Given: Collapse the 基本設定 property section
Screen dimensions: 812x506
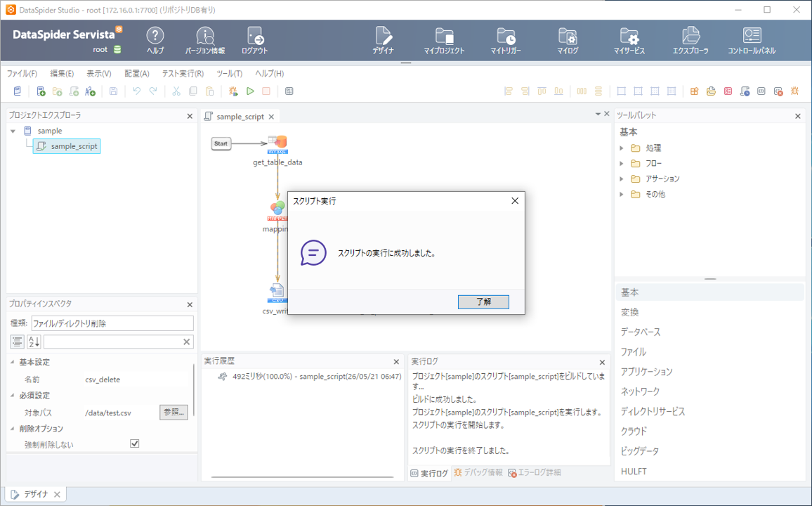Looking at the screenshot, I should [13, 362].
